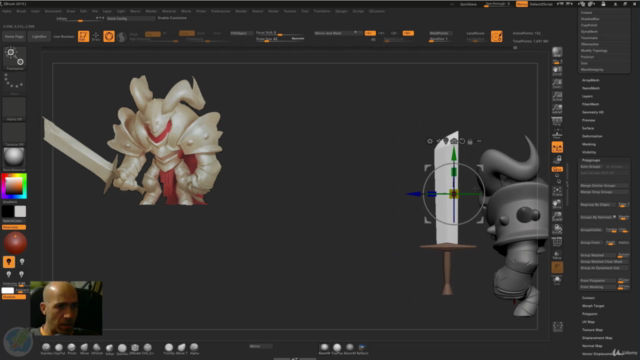Toggle Live Boolean
The width and height of the screenshot is (640, 360).
pos(64,36)
